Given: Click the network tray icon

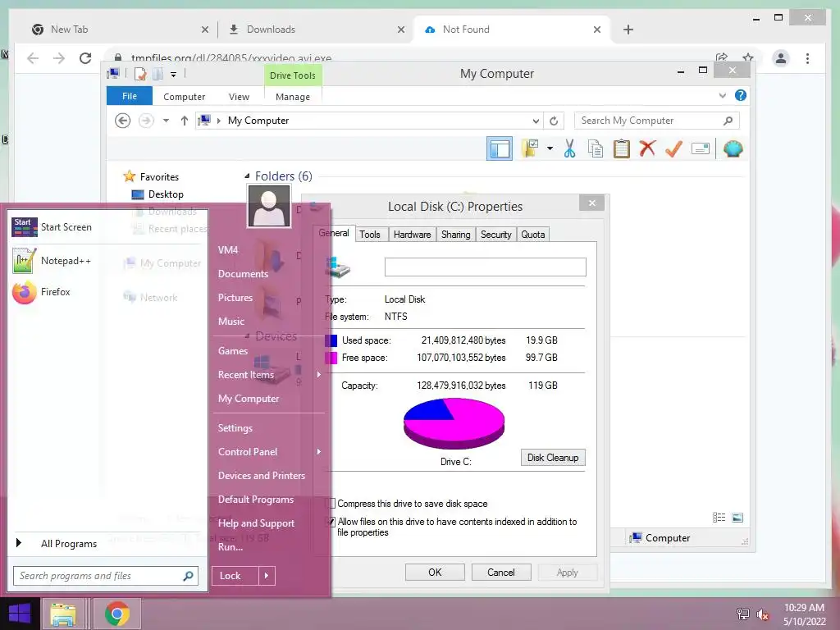Looking at the screenshot, I should (743, 614).
